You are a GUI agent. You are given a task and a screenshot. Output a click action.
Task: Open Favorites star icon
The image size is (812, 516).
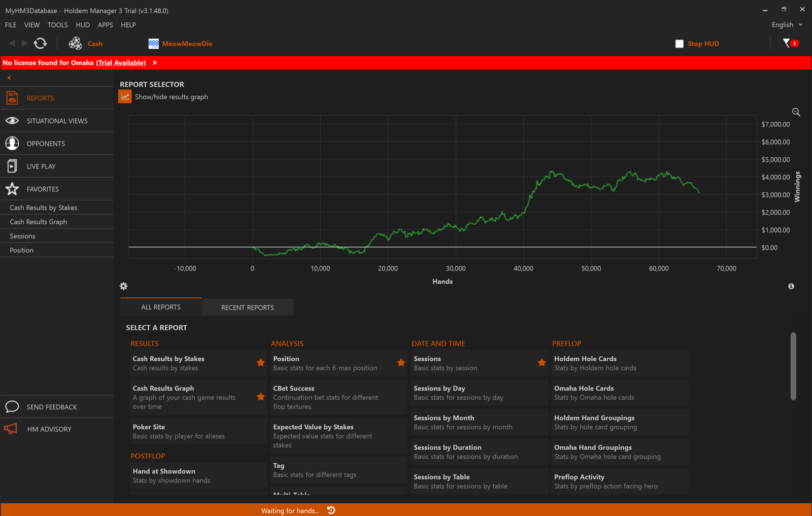(x=12, y=189)
